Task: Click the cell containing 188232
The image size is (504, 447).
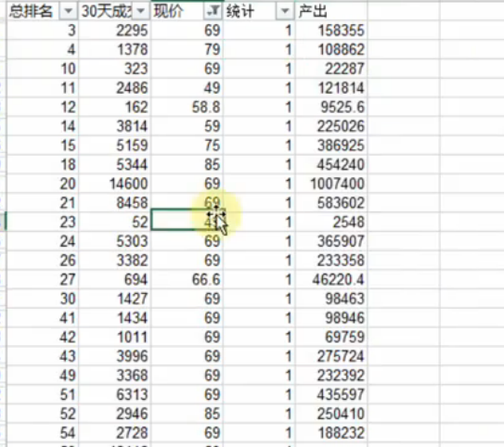Action: point(331,433)
